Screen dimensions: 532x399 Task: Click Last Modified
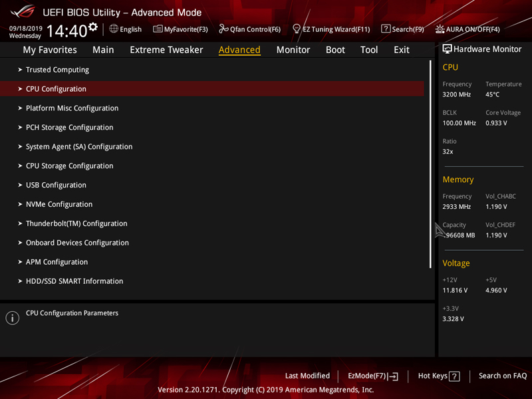[307, 376]
